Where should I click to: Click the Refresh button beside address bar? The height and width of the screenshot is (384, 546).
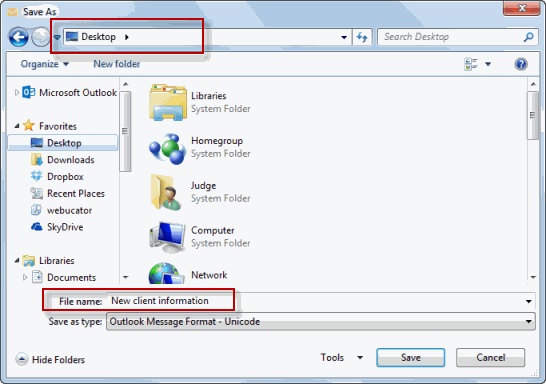tap(362, 37)
